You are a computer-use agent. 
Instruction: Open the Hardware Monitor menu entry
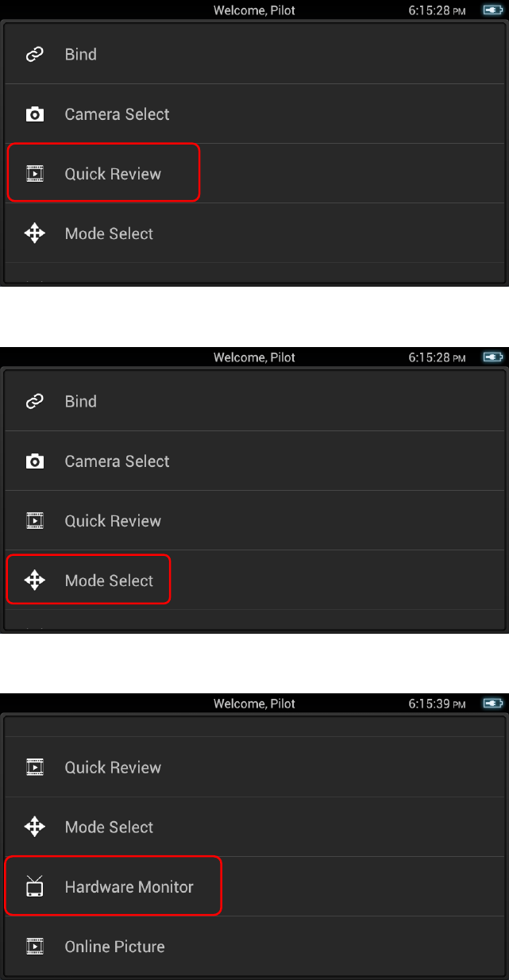tap(129, 887)
